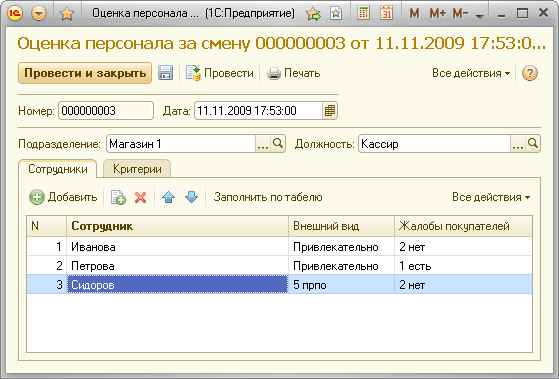Screen dimensions: 559x379
Task: Click the Номер input field
Action: [106, 111]
